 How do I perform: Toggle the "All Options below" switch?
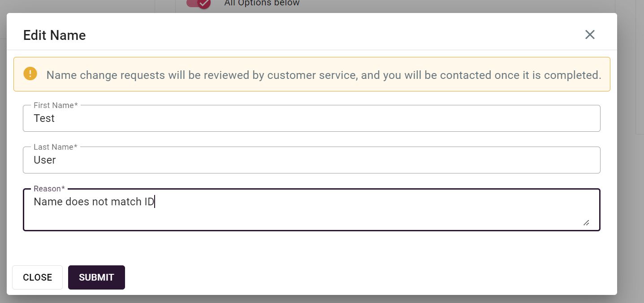coord(199,4)
